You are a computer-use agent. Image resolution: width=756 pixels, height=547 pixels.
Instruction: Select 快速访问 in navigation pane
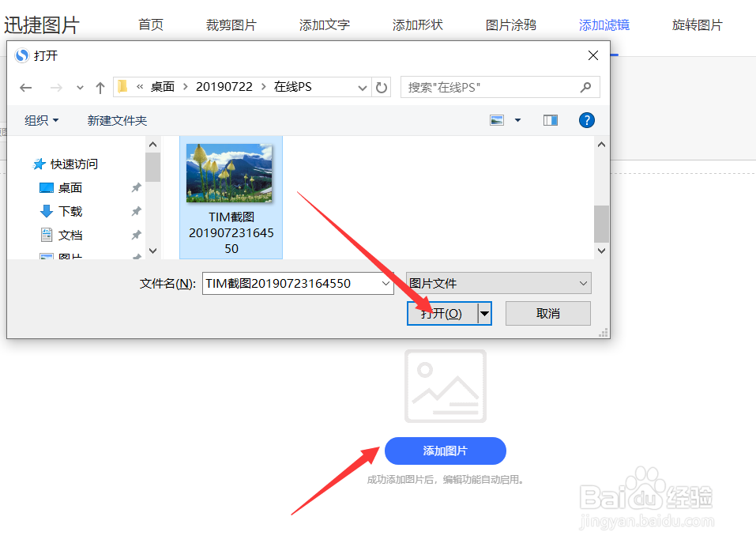65,164
